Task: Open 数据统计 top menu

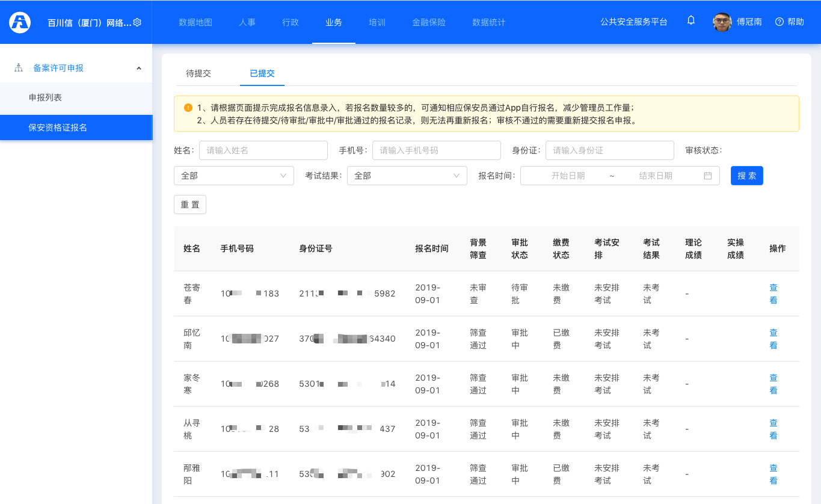Action: (489, 22)
